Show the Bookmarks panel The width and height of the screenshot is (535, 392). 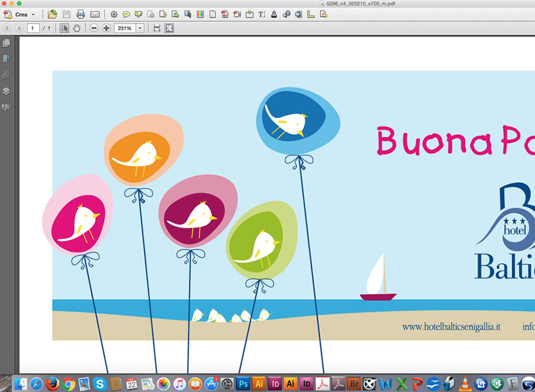[6, 59]
